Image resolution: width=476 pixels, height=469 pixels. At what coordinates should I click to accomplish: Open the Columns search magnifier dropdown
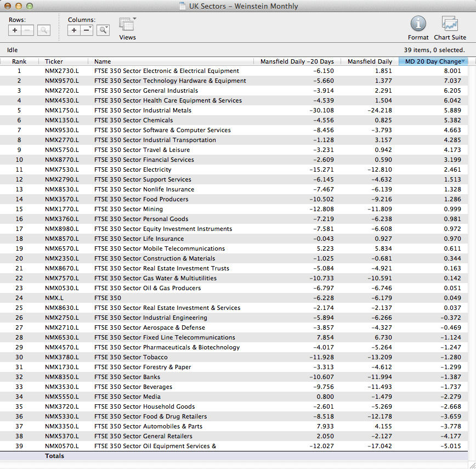[x=103, y=30]
